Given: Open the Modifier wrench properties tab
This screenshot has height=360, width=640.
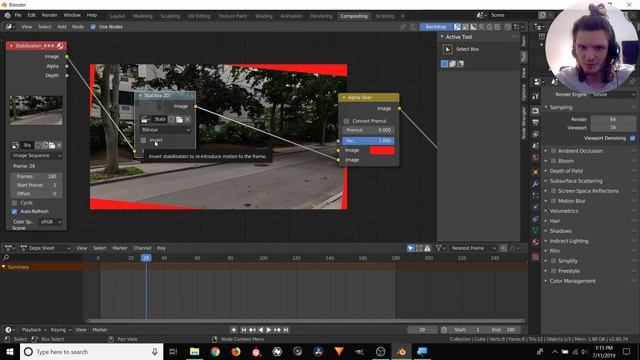Looking at the screenshot, I should [536, 184].
